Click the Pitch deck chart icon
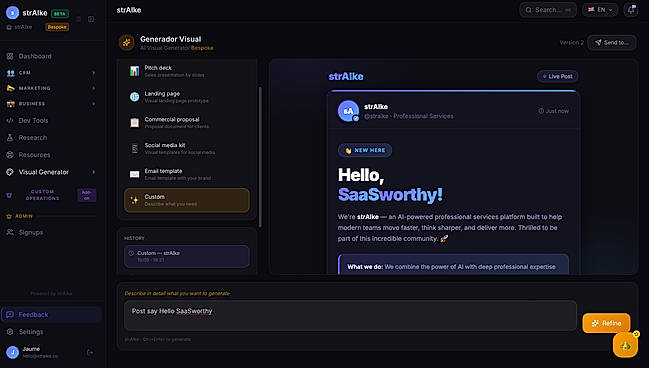 coord(135,71)
